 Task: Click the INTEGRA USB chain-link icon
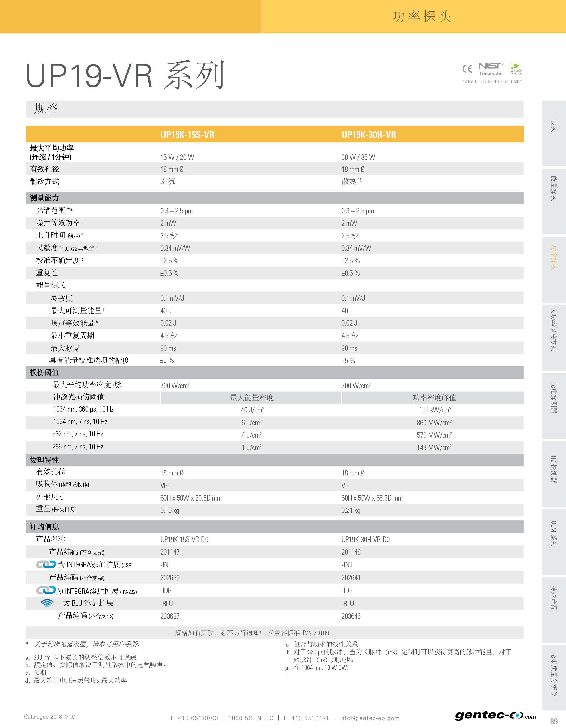46,564
